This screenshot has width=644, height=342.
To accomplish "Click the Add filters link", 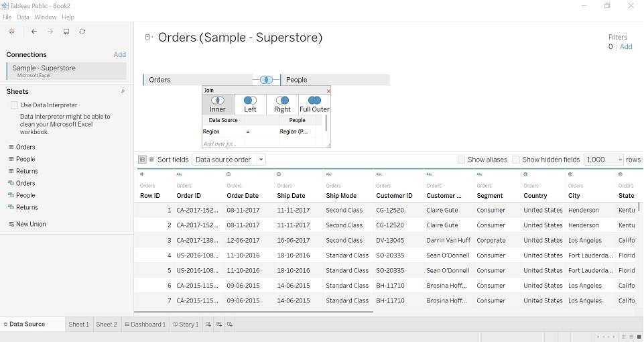I will coord(626,46).
